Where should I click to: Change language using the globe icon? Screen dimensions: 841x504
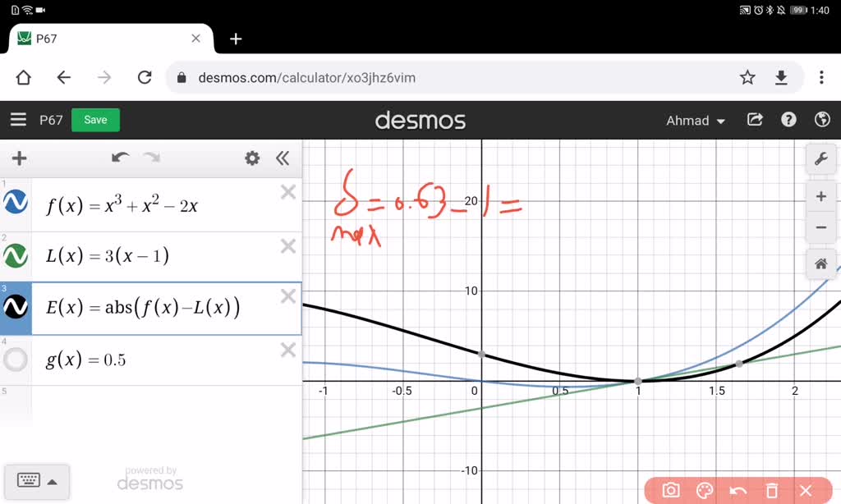tap(822, 119)
